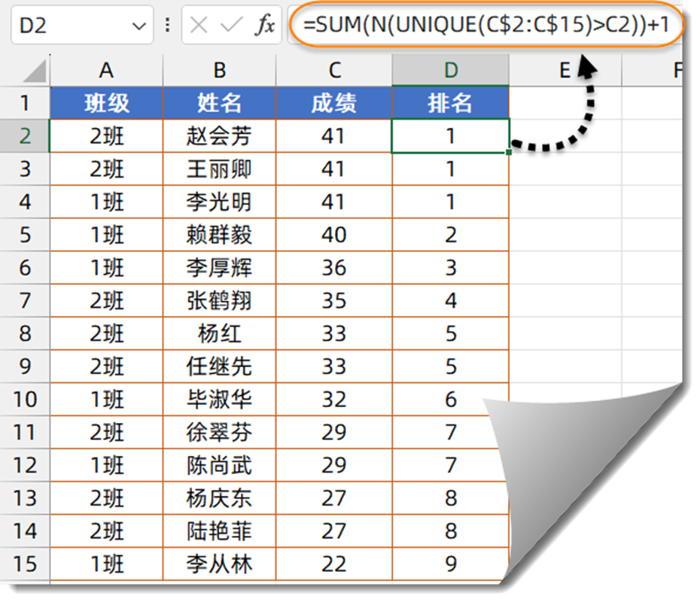Select cell containing 赵会芳
Viewport: 700px width, 602px height.
(x=219, y=135)
